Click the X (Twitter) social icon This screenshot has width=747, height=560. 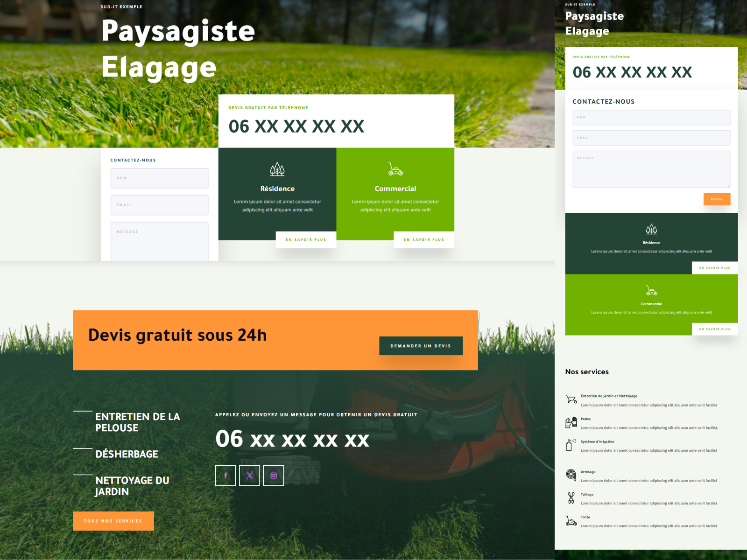click(x=250, y=476)
